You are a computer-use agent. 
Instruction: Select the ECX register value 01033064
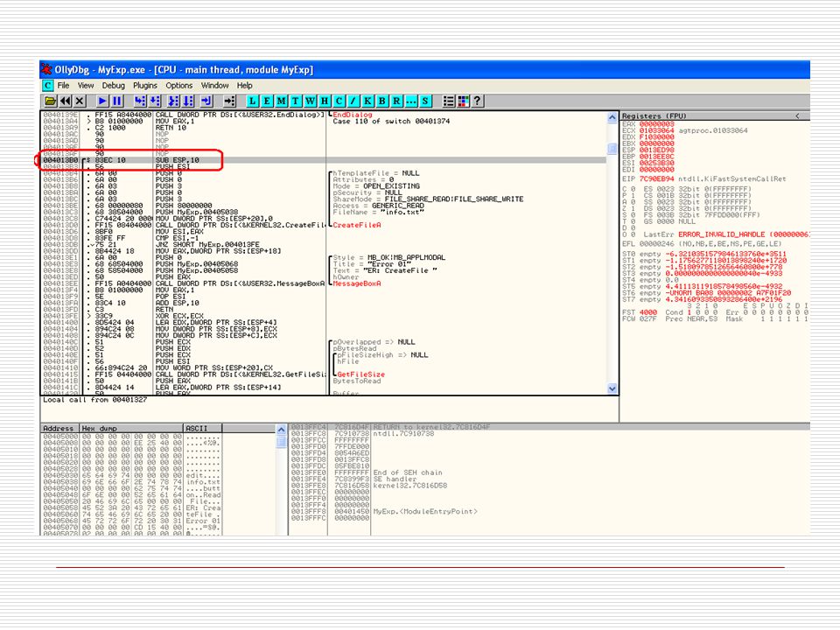(x=657, y=130)
